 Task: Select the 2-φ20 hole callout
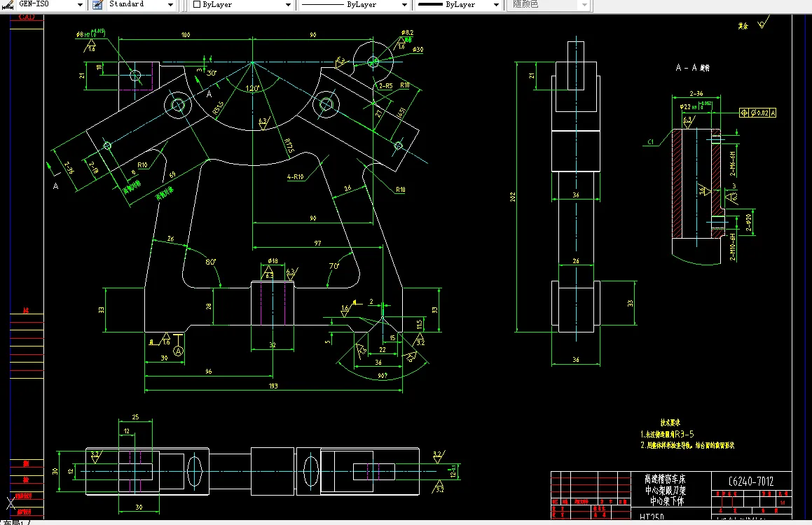tap(748, 223)
